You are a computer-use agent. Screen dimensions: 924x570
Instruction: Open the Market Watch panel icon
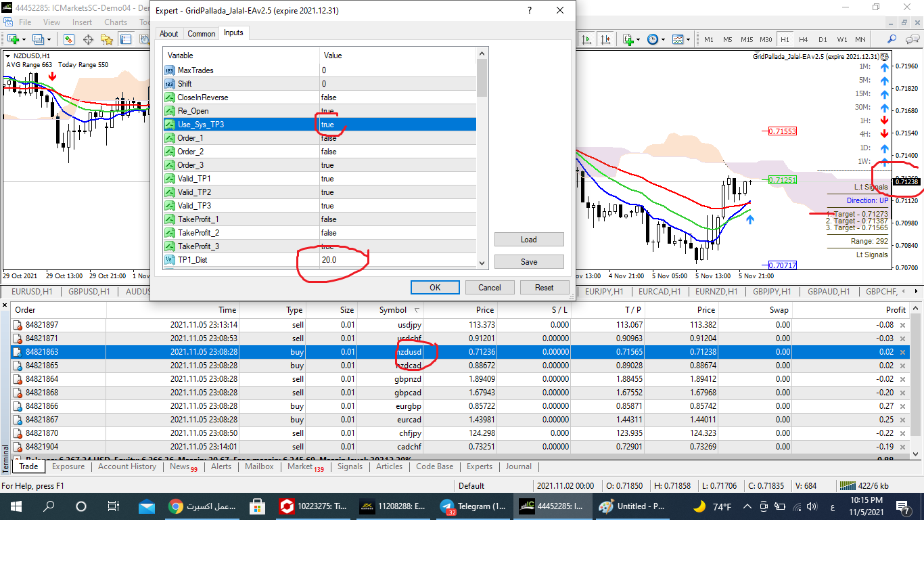tap(68, 39)
